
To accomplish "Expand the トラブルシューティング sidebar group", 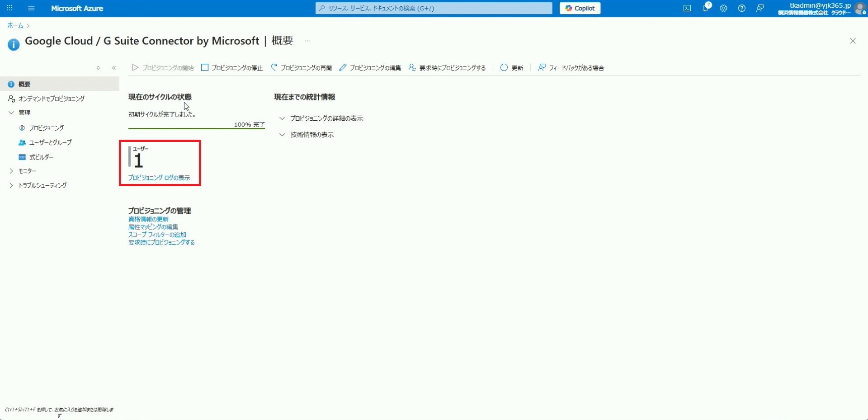I will point(42,185).
